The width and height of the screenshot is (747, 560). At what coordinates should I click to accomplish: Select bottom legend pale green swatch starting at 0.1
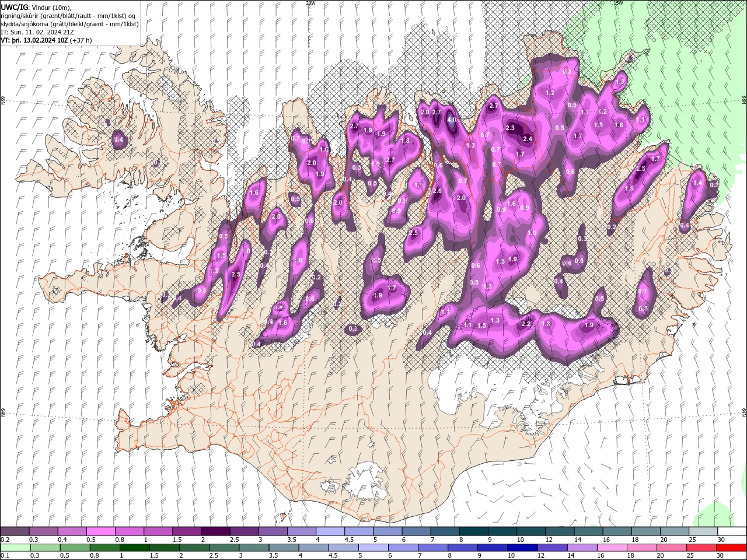[15, 548]
